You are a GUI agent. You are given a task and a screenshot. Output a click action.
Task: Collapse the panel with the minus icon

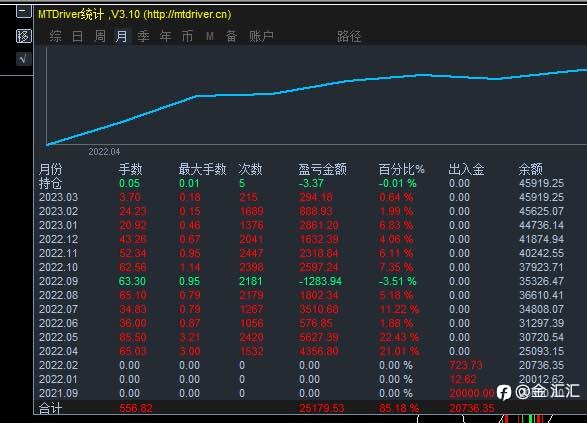24,12
